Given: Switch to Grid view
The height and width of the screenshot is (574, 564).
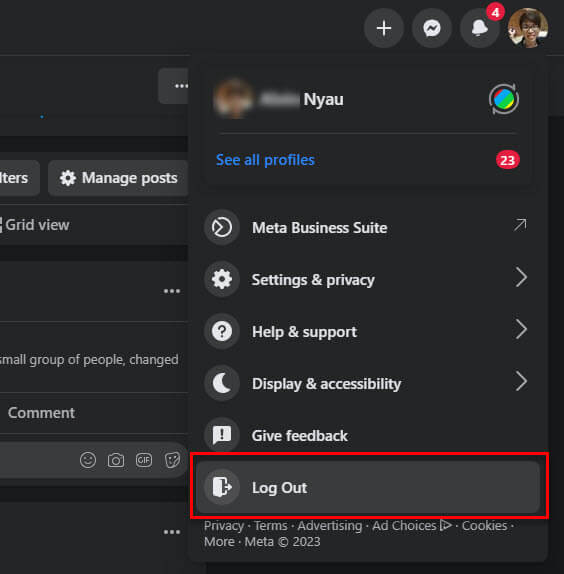Looking at the screenshot, I should tap(35, 225).
